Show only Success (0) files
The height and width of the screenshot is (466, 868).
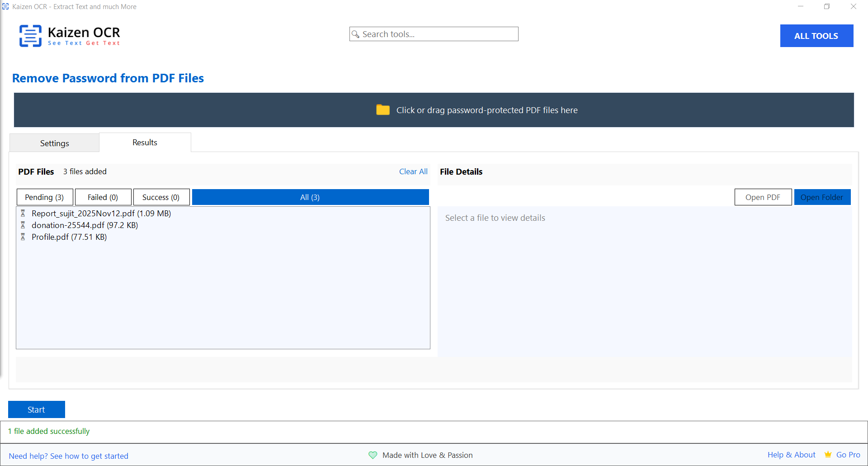pos(161,197)
